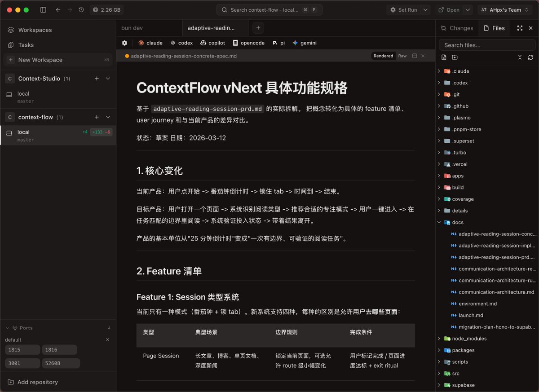Open the 2.26 GB memory indicator
The image size is (539, 392).
tap(106, 10)
